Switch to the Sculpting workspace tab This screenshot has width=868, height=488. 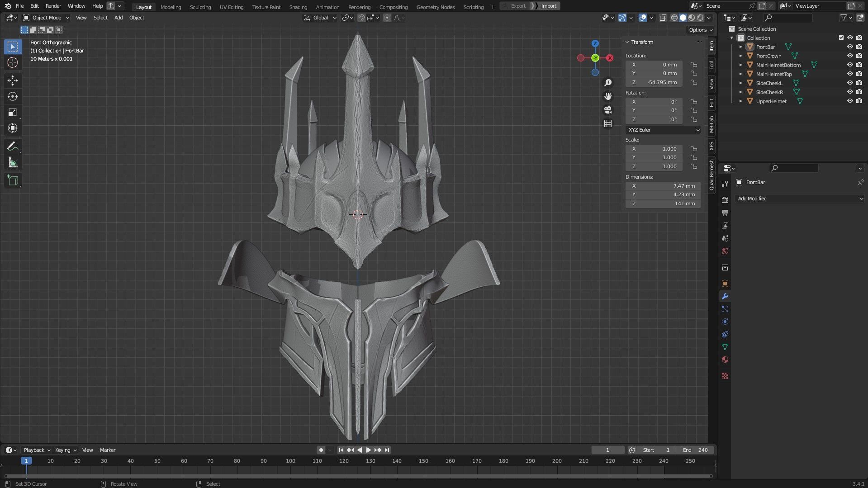click(x=200, y=7)
